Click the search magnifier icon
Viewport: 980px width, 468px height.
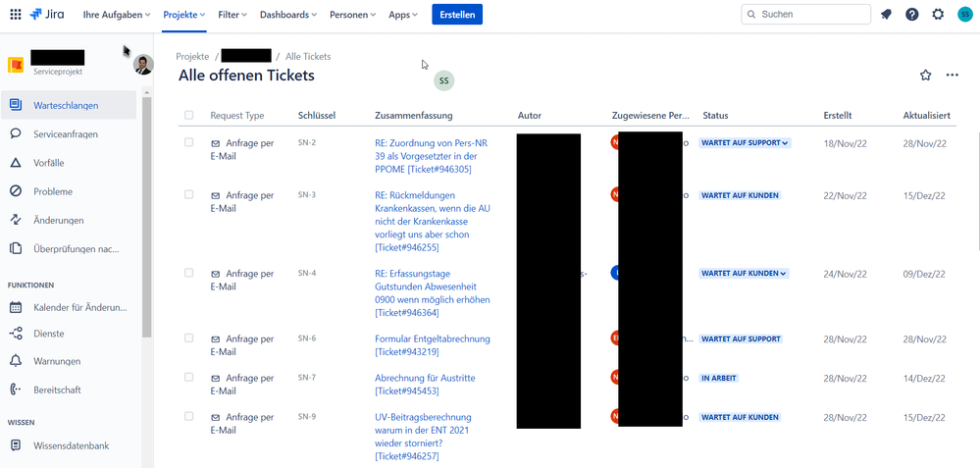[751, 15]
